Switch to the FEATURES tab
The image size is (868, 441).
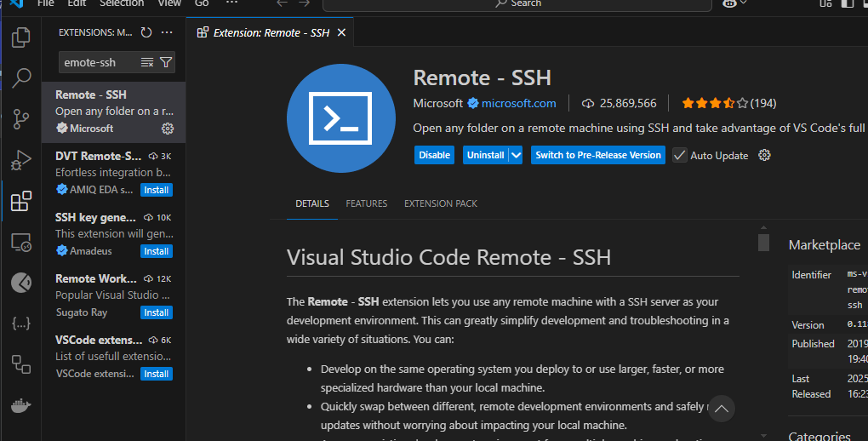coord(367,203)
